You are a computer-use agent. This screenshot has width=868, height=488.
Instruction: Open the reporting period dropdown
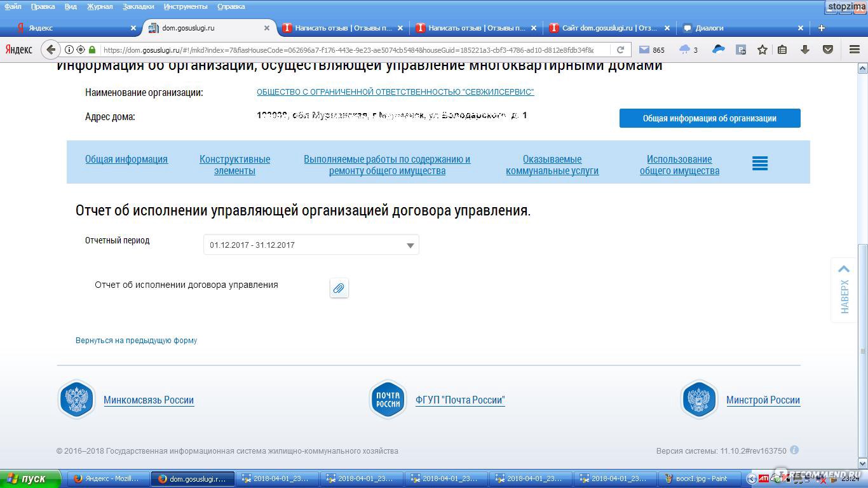click(x=311, y=245)
